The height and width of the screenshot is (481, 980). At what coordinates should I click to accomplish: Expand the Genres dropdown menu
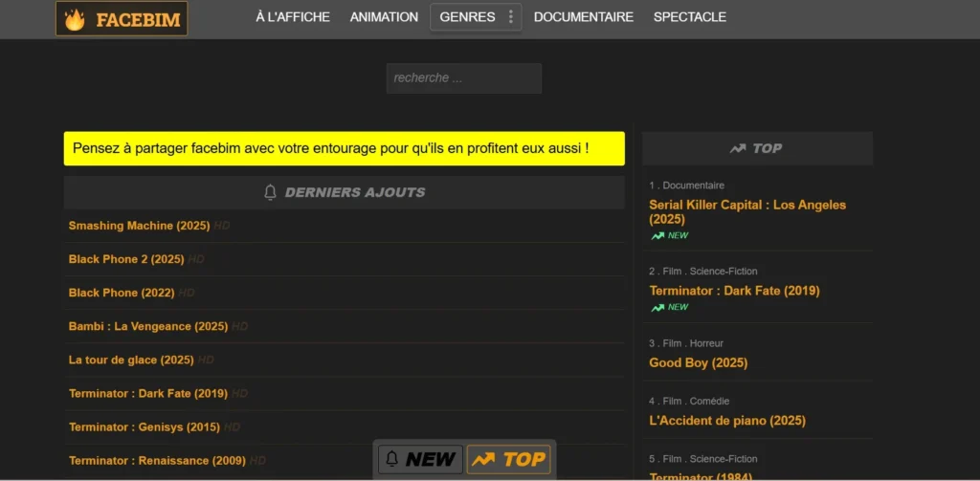click(468, 17)
